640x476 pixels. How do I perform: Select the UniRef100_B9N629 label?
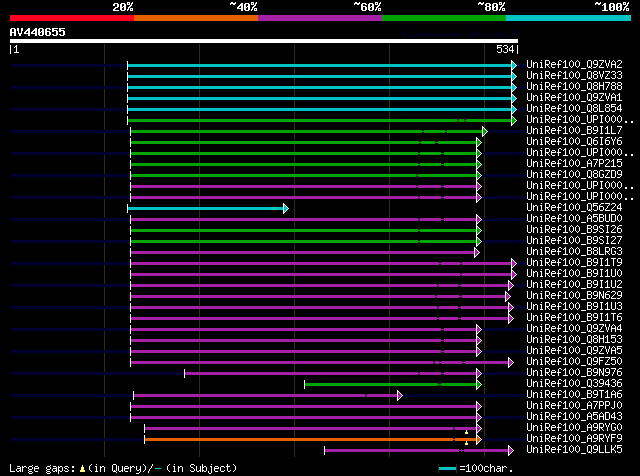(574, 296)
